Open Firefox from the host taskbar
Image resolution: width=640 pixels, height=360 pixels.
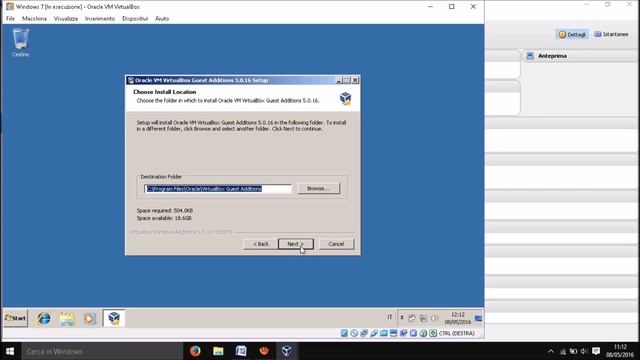click(195, 351)
